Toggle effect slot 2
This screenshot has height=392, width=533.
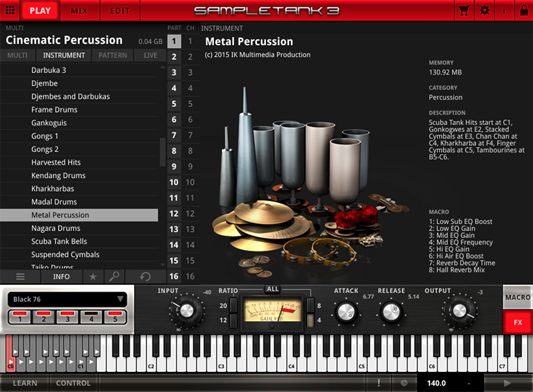coord(43,317)
